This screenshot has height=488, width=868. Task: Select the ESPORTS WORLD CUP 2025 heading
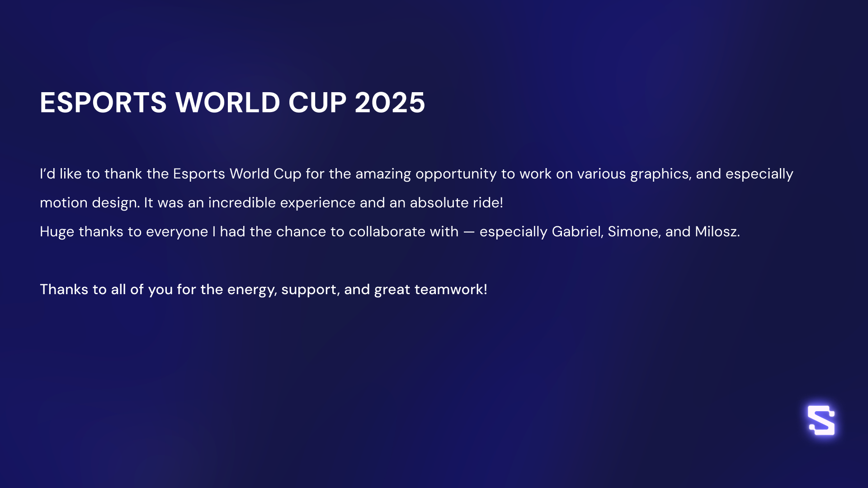(x=232, y=102)
